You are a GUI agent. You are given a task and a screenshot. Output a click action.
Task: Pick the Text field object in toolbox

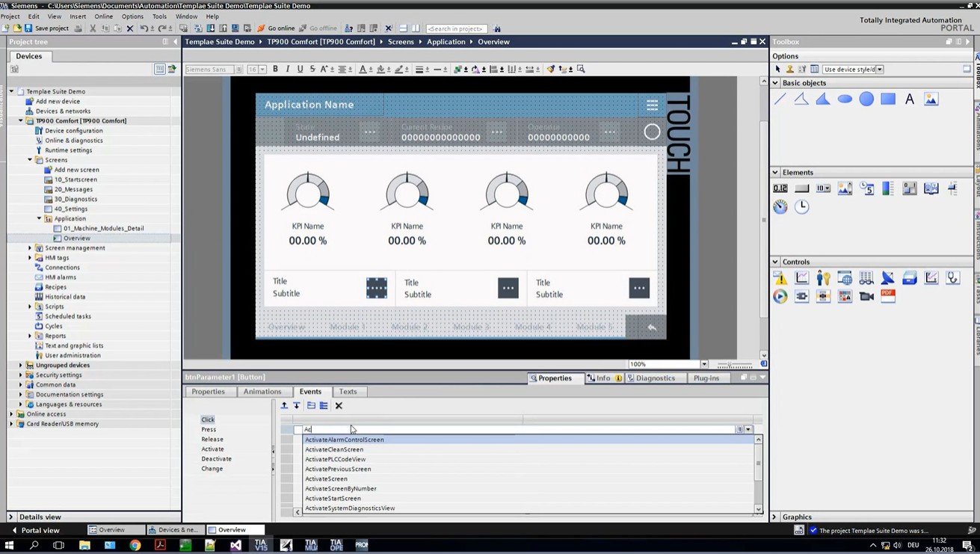(910, 99)
